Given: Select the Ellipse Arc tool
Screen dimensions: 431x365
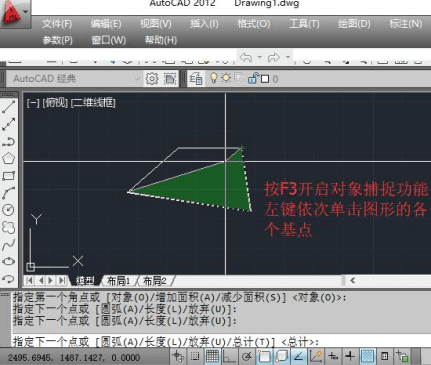Looking at the screenshot, I should coord(9,279).
